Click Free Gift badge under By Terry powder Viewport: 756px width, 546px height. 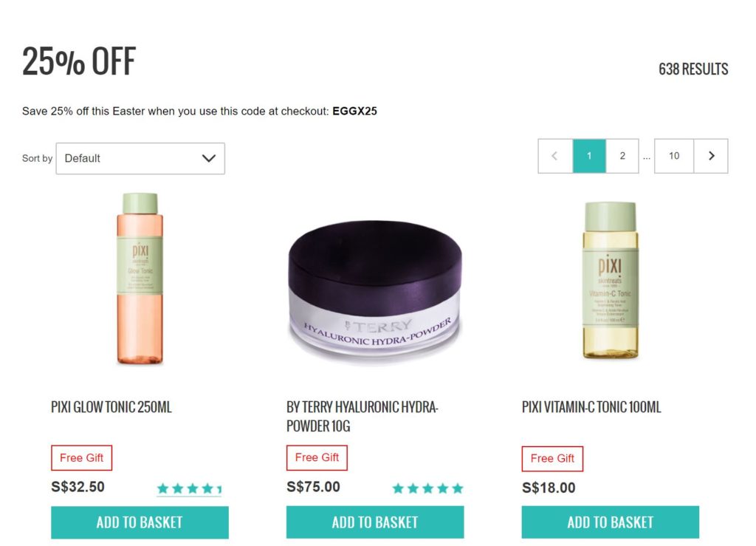click(x=317, y=457)
